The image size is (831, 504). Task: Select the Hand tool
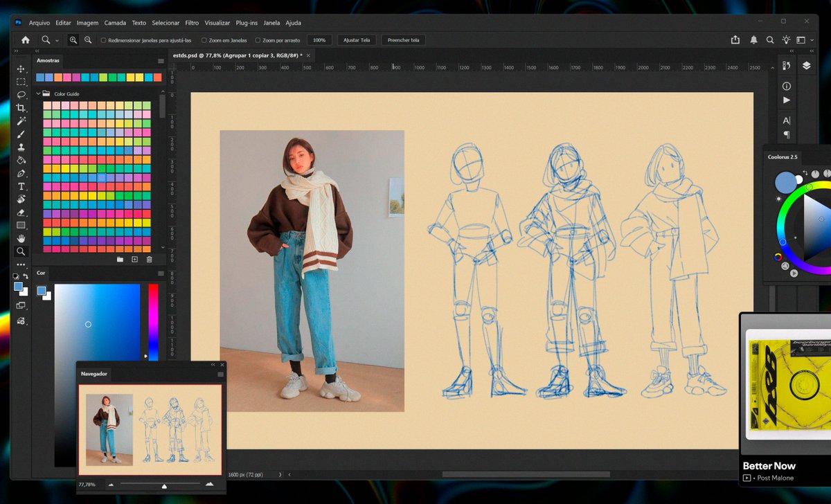coord(21,239)
